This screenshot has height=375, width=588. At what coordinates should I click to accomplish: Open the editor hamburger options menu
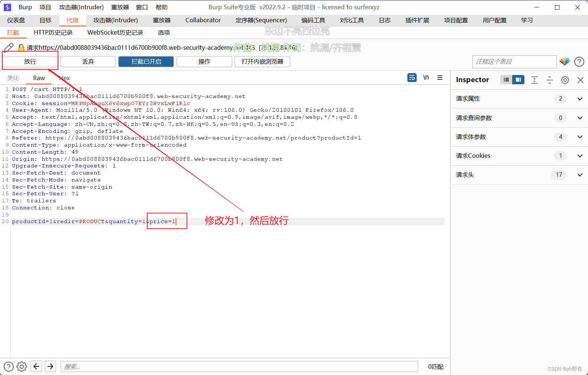coord(440,78)
